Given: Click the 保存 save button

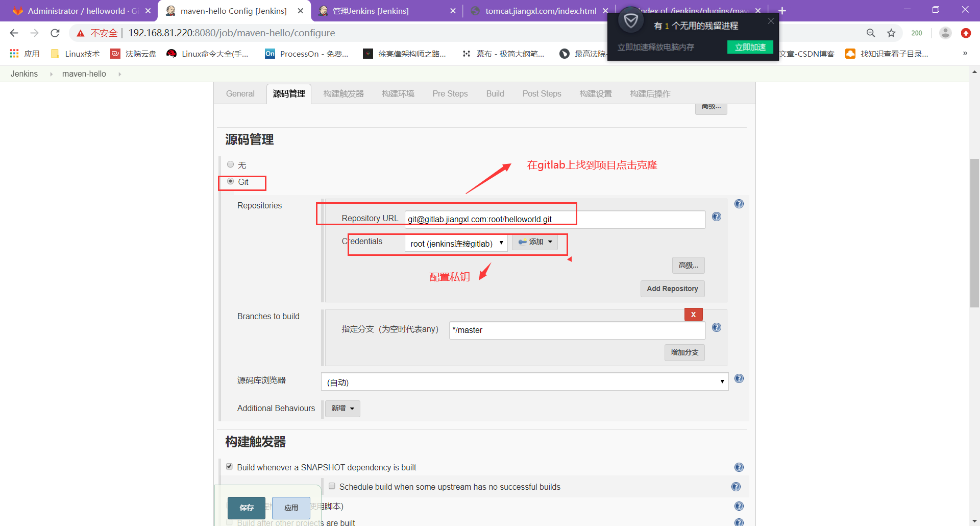Looking at the screenshot, I should (247, 508).
